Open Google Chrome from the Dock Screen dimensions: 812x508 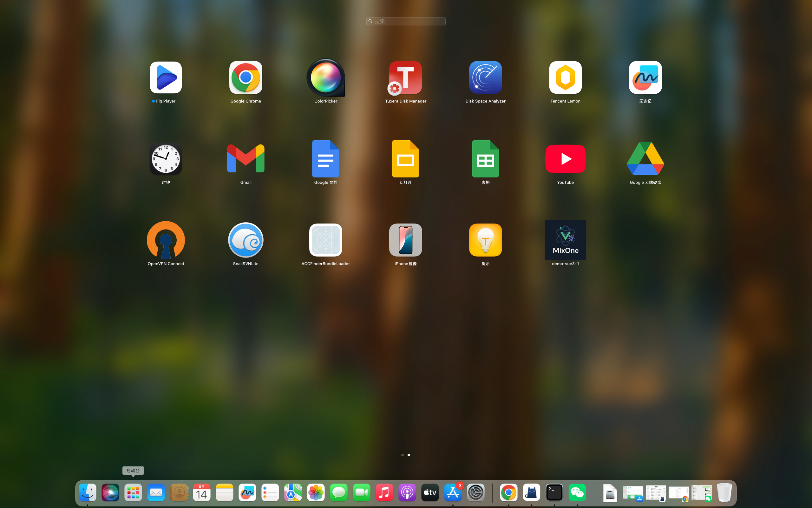(509, 492)
